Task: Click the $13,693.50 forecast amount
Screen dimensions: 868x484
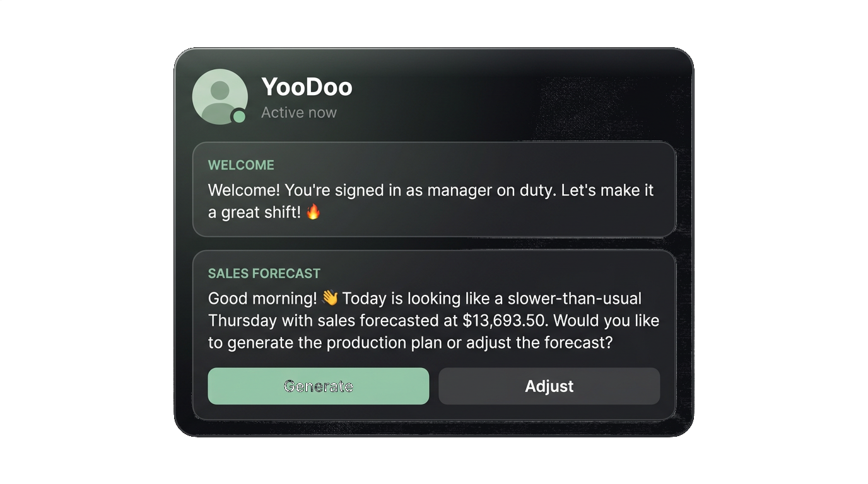Action: 505,321
